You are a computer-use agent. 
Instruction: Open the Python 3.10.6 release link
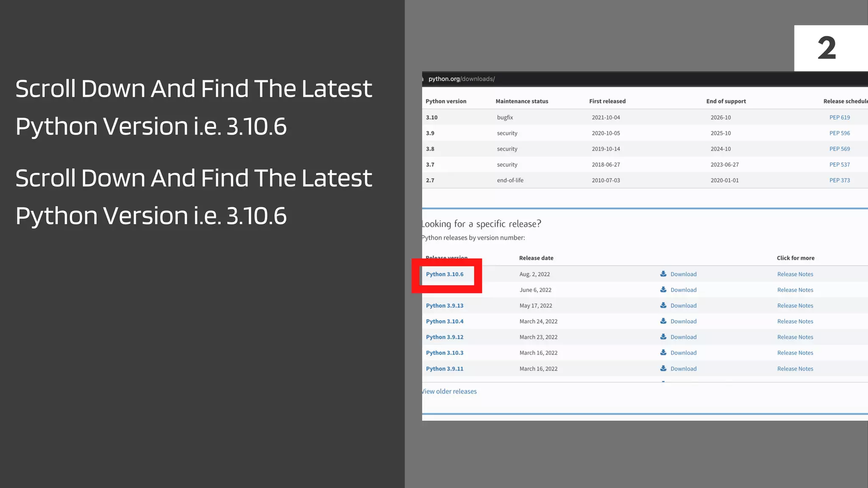tap(445, 274)
